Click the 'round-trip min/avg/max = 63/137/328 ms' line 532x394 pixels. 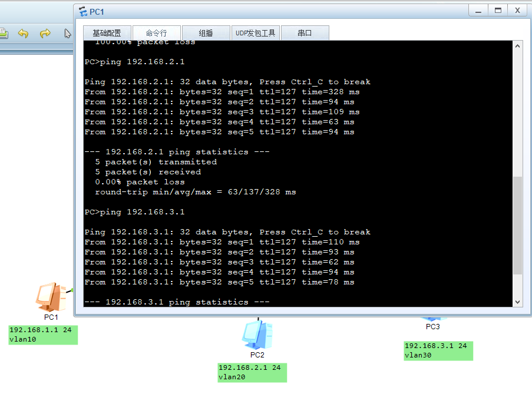[196, 192]
